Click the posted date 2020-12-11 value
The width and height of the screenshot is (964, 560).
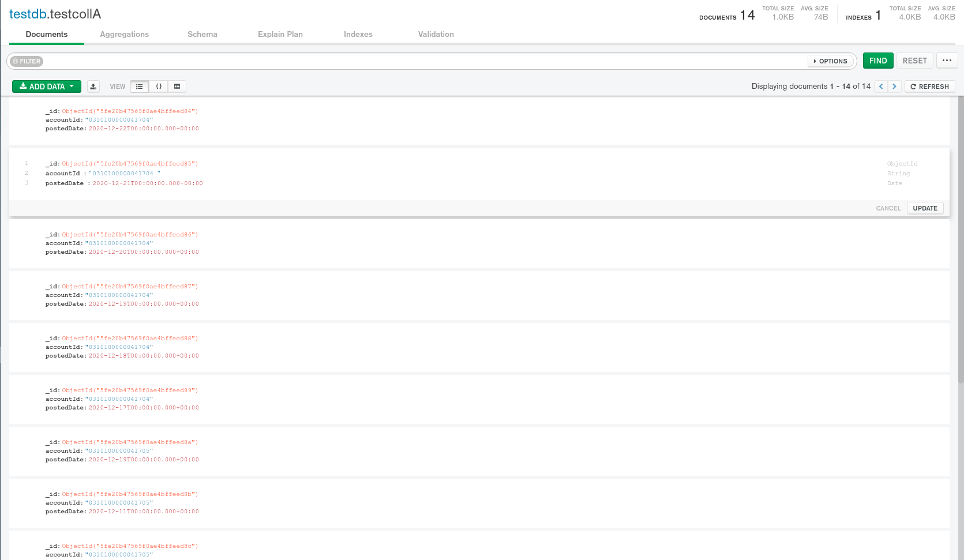(x=144, y=512)
